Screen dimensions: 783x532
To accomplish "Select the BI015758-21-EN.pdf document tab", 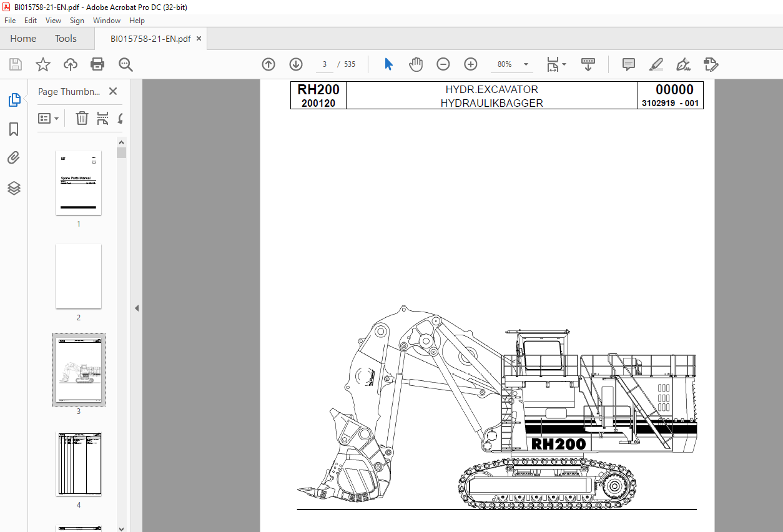I will (x=150, y=39).
